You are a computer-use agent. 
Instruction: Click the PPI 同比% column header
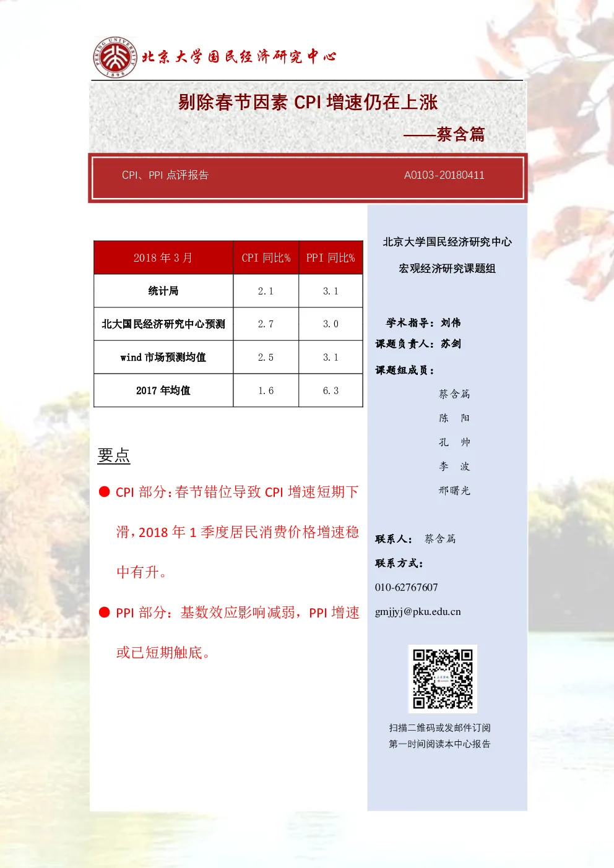click(331, 258)
